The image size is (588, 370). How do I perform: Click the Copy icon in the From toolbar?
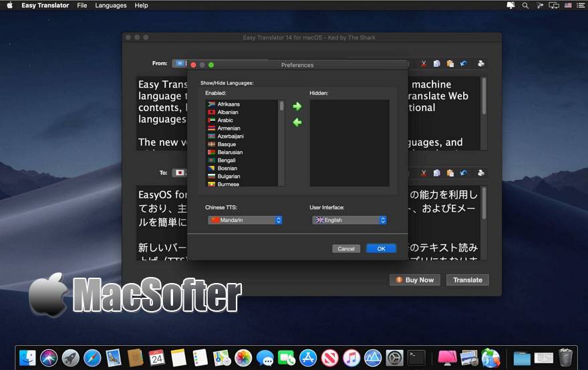(x=437, y=64)
